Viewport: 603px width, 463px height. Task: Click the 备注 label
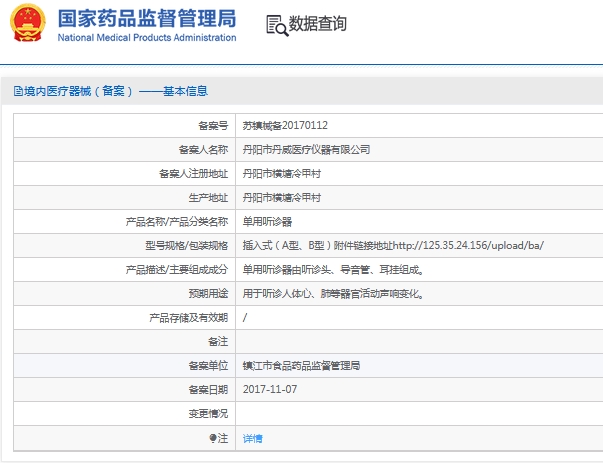(x=218, y=341)
